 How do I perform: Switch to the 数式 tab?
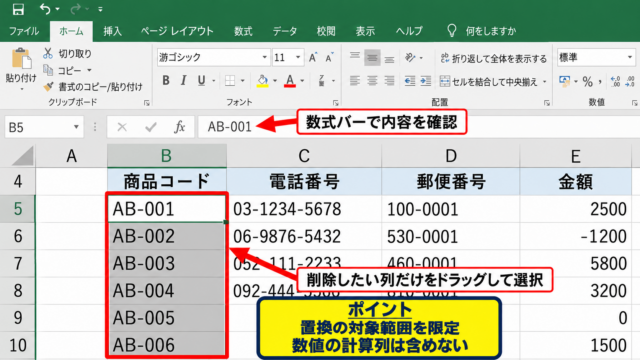pyautogui.click(x=243, y=31)
